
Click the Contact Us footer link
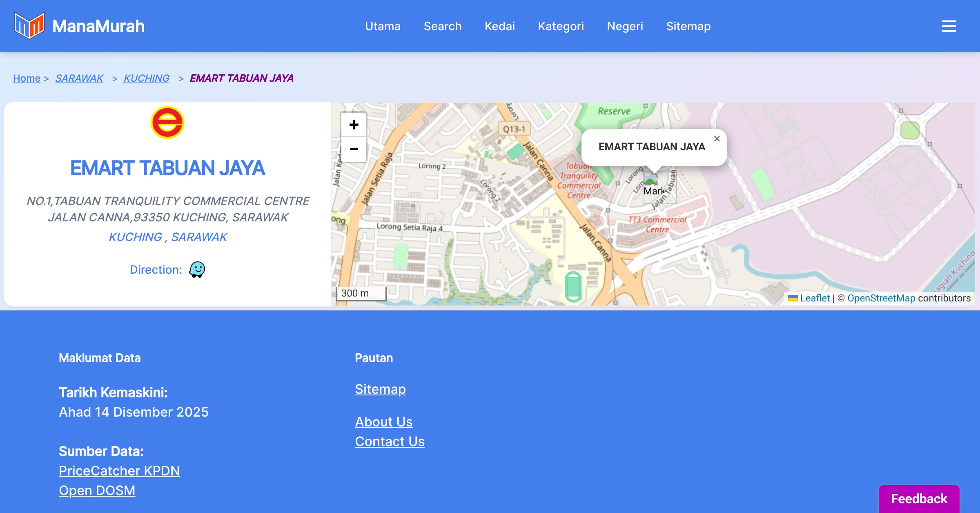pos(390,441)
